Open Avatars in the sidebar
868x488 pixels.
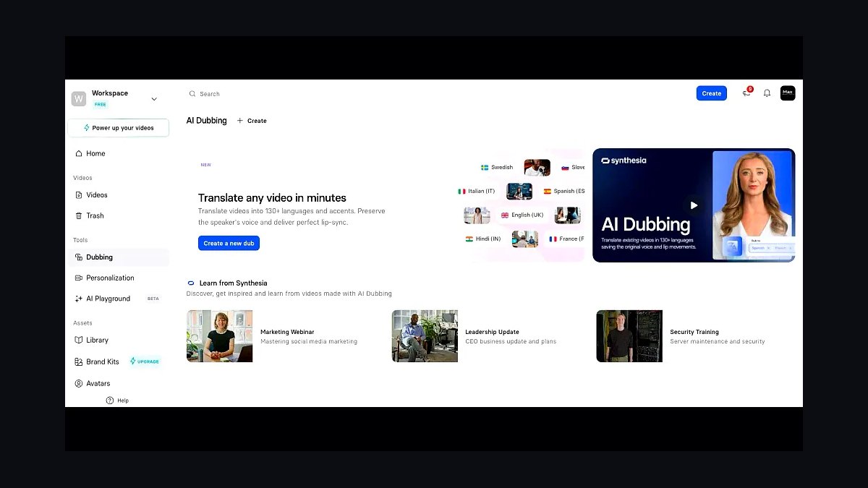[x=119, y=383]
